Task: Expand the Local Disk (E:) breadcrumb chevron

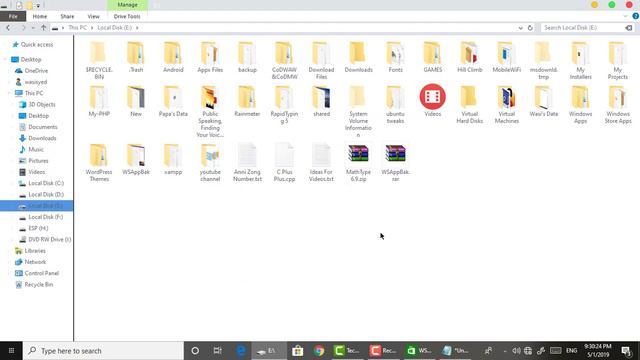Action: coord(137,28)
